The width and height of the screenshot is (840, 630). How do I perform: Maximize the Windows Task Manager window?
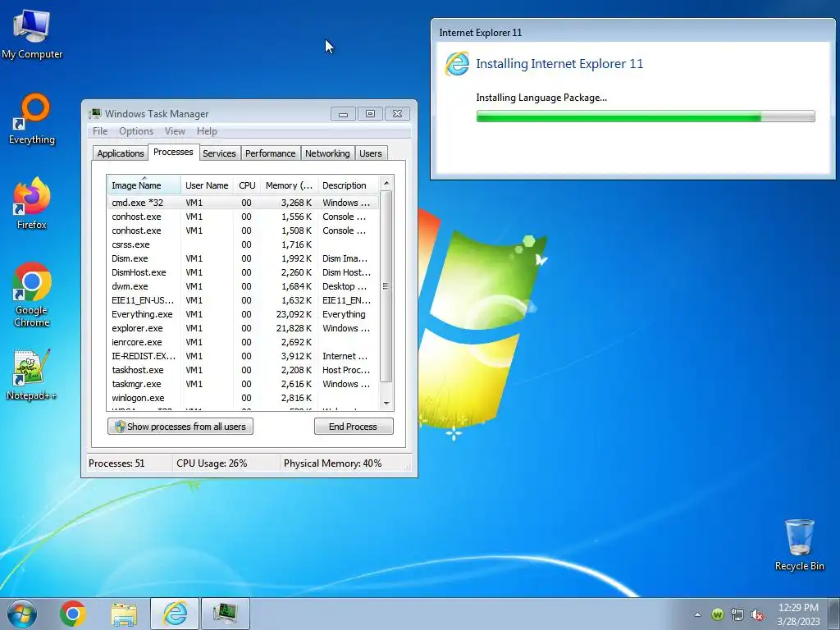pyautogui.click(x=370, y=113)
